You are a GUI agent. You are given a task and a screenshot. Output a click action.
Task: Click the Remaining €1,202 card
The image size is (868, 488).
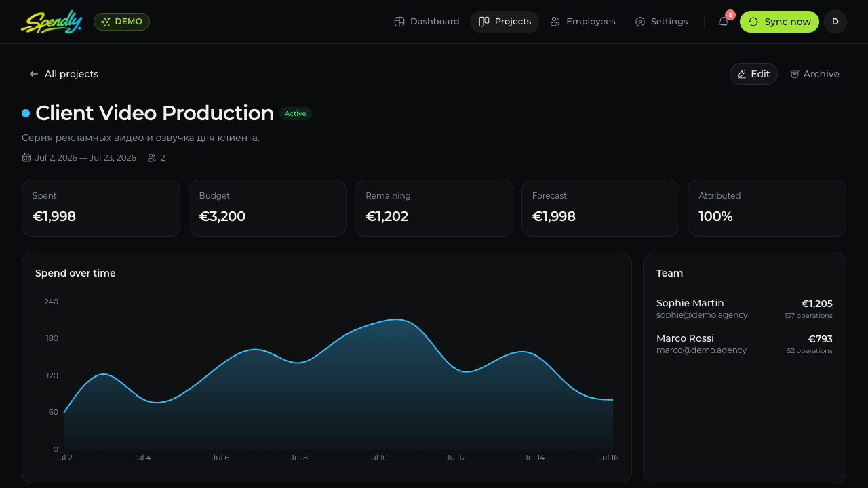click(434, 208)
